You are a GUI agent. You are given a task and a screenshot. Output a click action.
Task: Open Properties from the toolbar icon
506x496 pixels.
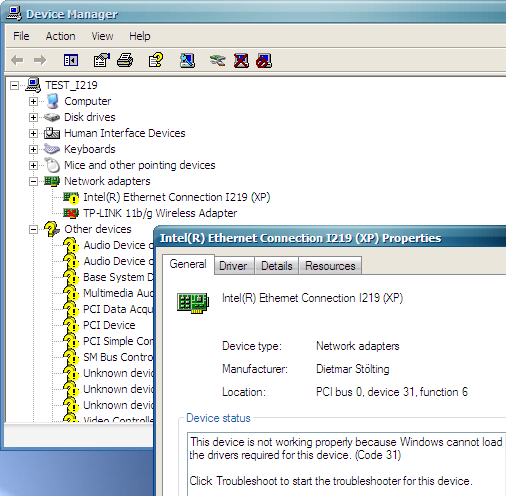pyautogui.click(x=101, y=60)
